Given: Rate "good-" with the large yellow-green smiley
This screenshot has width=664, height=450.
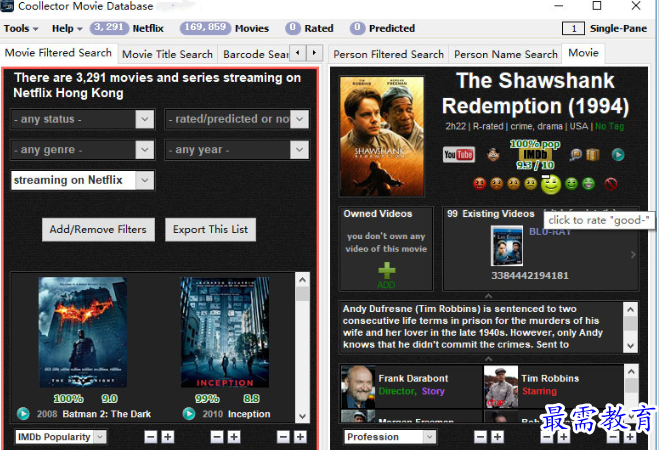Looking at the screenshot, I should tap(551, 185).
